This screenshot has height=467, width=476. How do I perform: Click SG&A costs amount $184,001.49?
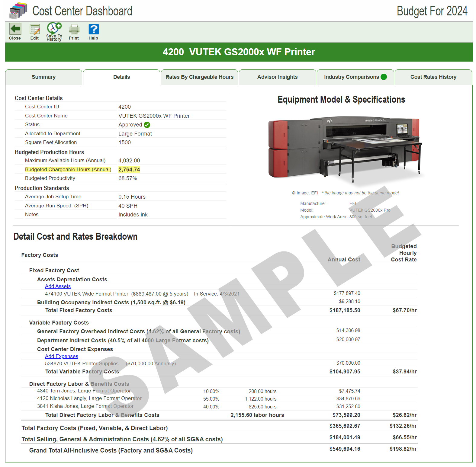pyautogui.click(x=345, y=437)
